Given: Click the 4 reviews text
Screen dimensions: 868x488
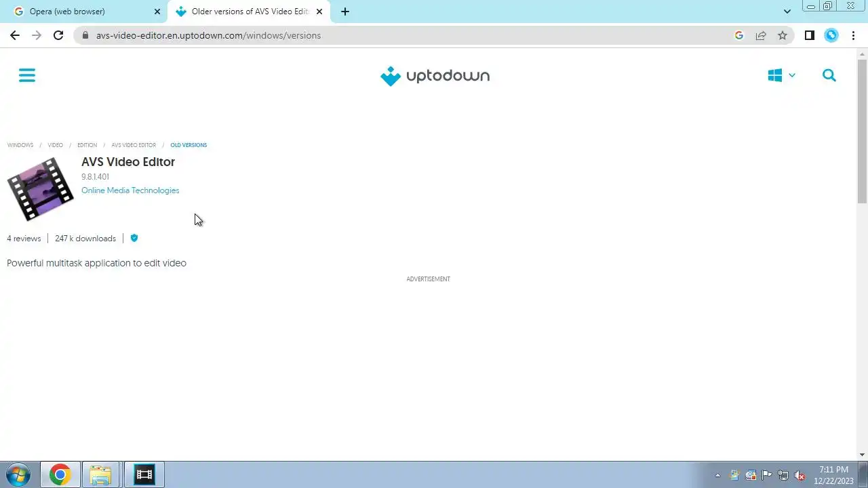Looking at the screenshot, I should [x=24, y=239].
